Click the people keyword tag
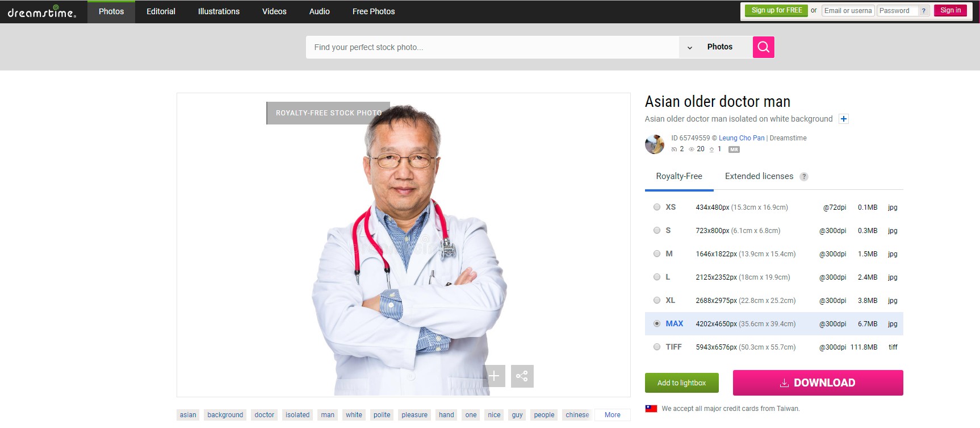The height and width of the screenshot is (428, 980). point(544,415)
